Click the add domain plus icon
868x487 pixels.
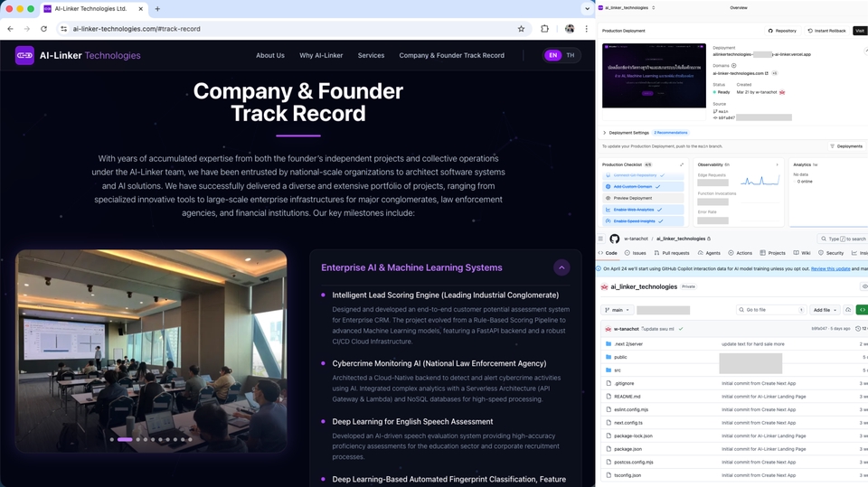pyautogui.click(x=733, y=66)
